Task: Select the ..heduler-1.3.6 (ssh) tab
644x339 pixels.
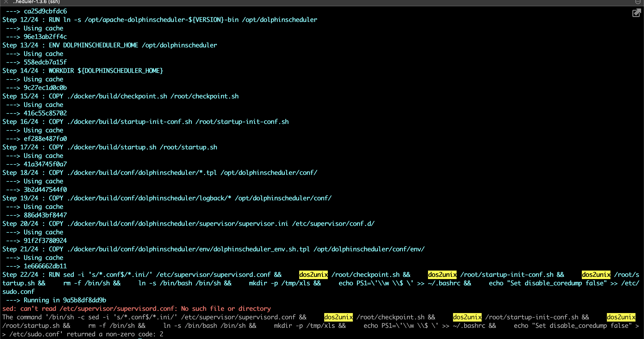Action: tap(36, 2)
